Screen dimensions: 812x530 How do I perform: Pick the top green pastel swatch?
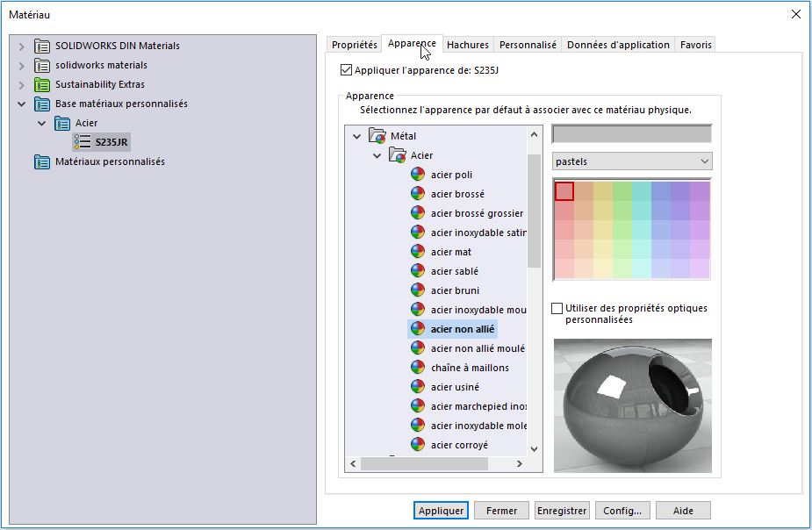tap(622, 191)
